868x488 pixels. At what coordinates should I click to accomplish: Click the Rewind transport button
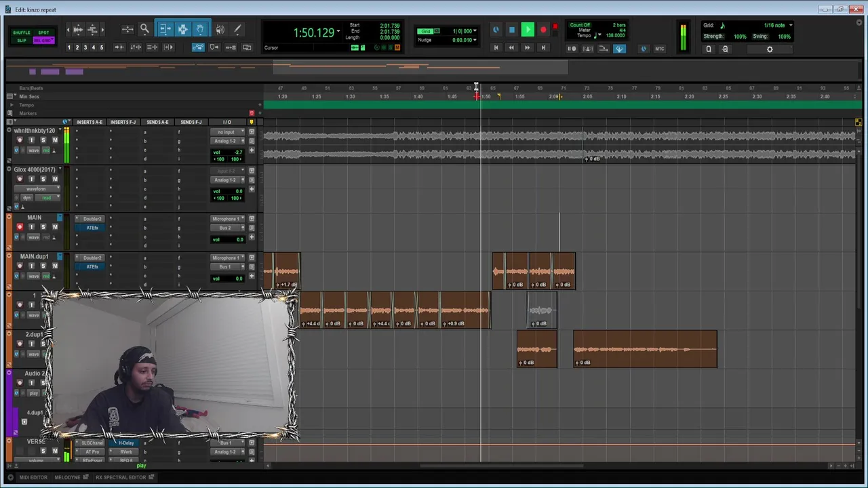click(x=511, y=47)
